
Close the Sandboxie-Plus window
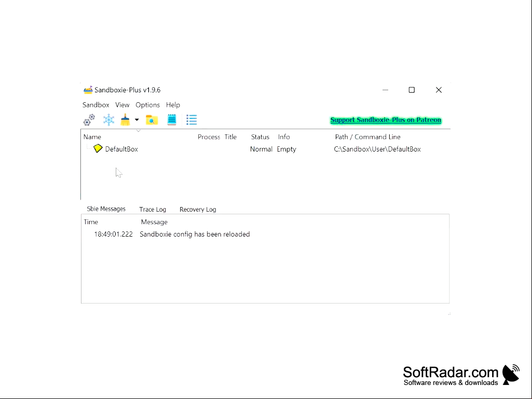[x=439, y=90]
